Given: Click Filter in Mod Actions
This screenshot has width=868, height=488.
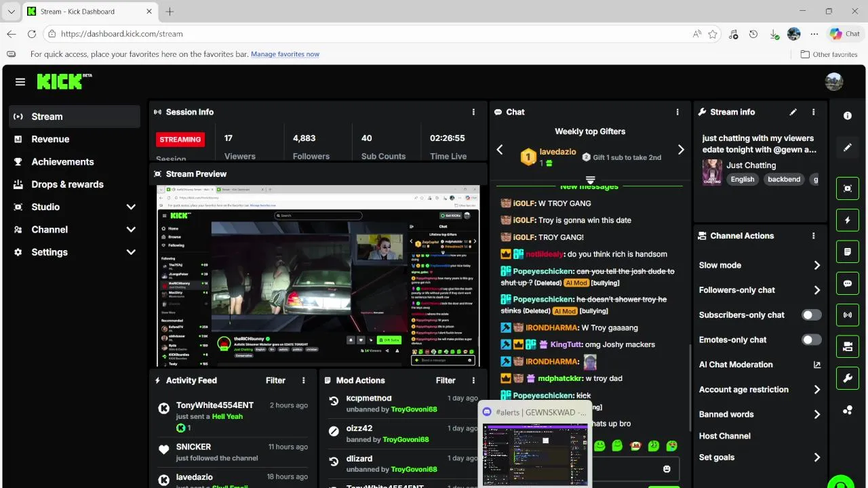Looking at the screenshot, I should (x=446, y=380).
